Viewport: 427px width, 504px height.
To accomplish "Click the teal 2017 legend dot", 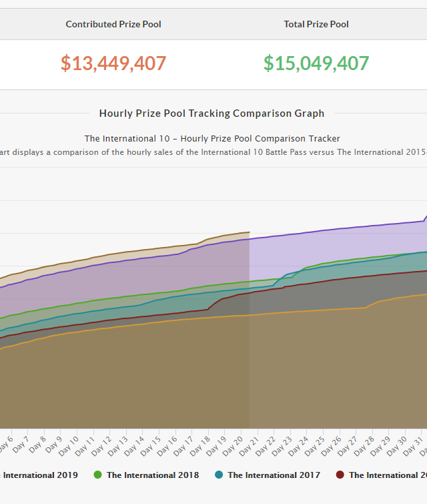I will (x=219, y=475).
